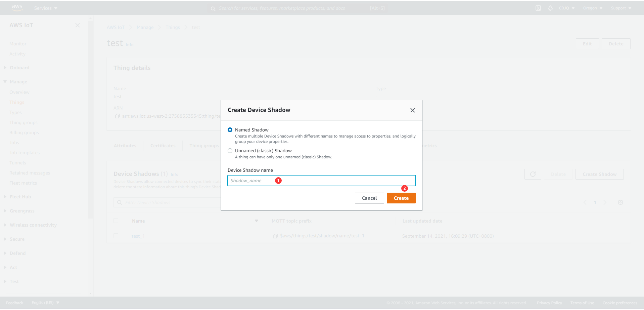The image size is (644, 310).
Task: Open Info link beside Device Shadows
Action: pos(174,175)
